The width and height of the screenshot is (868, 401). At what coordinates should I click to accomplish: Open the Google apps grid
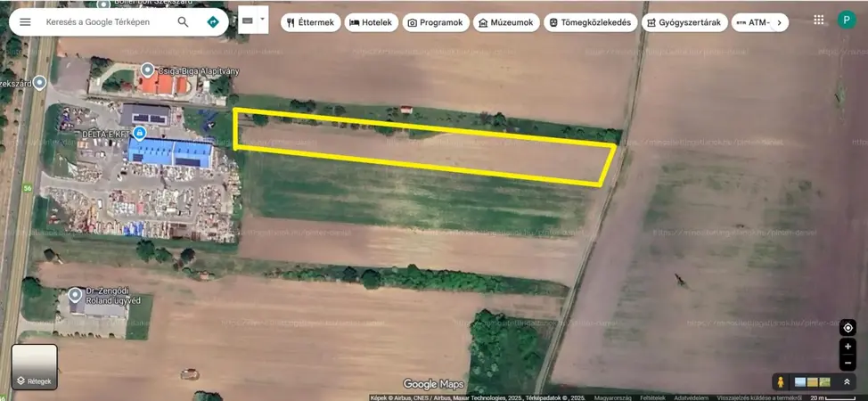coord(818,20)
